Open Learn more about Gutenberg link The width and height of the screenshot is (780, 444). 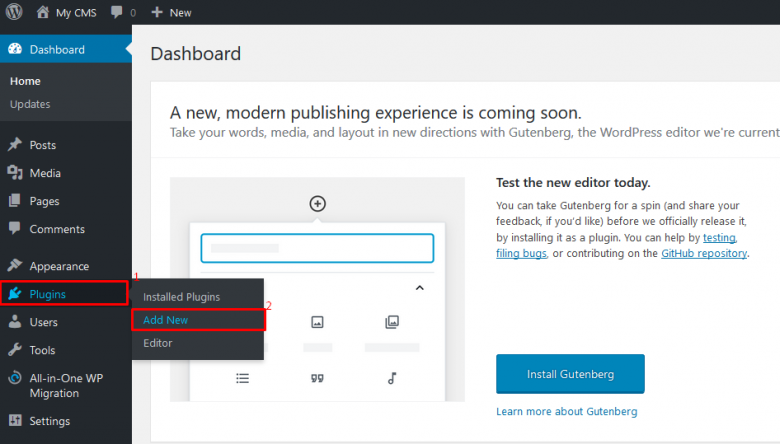click(x=567, y=411)
